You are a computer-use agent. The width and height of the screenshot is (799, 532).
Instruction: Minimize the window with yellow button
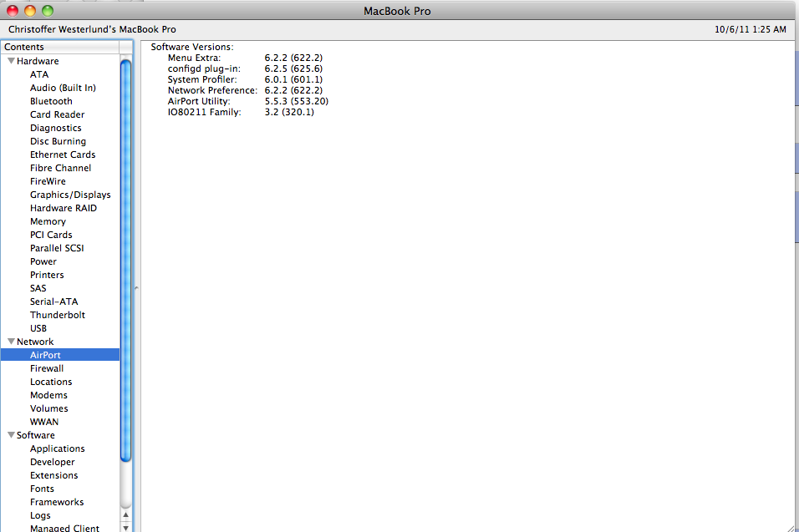click(30, 11)
